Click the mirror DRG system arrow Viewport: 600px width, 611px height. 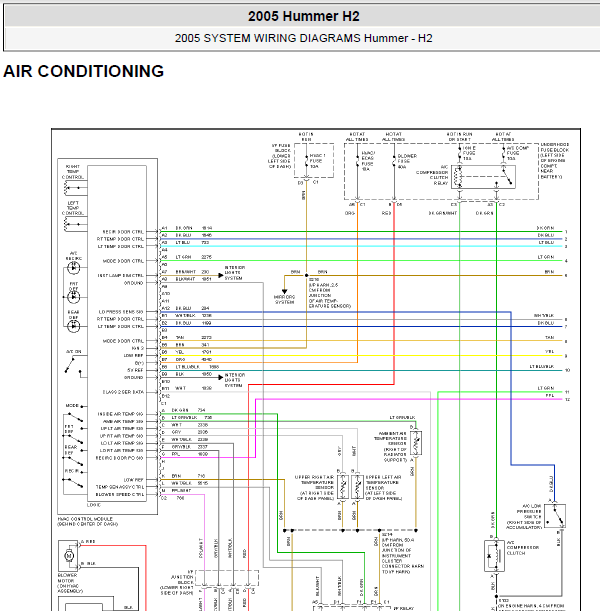tap(284, 291)
